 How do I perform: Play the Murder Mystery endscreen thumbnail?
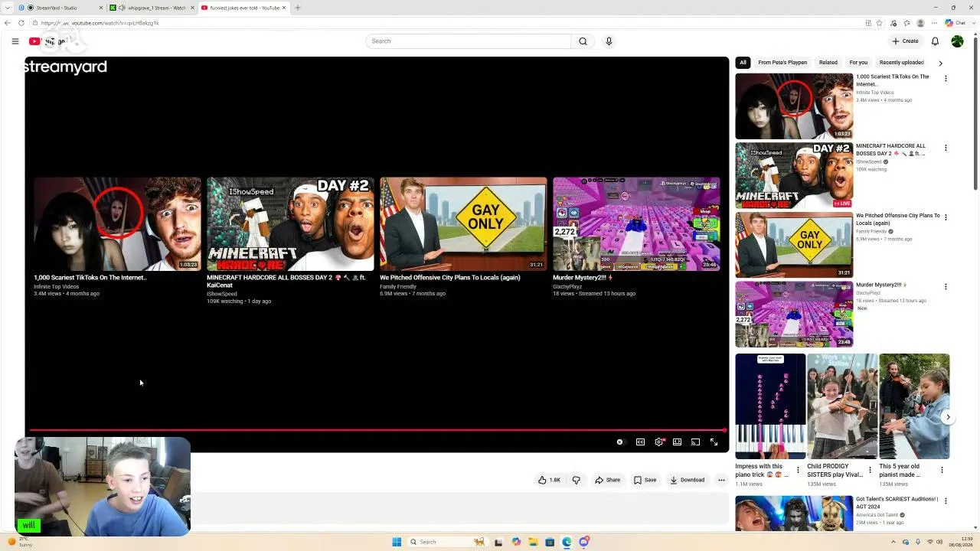click(636, 224)
